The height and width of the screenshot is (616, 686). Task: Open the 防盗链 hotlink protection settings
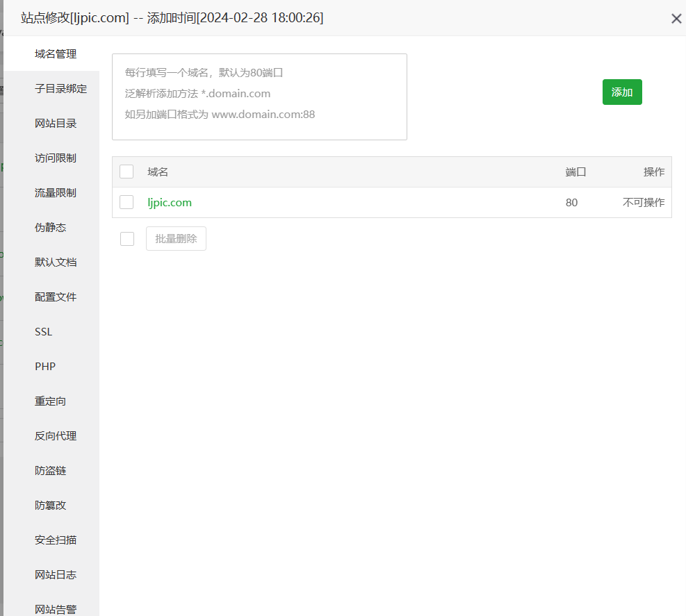tap(50, 470)
